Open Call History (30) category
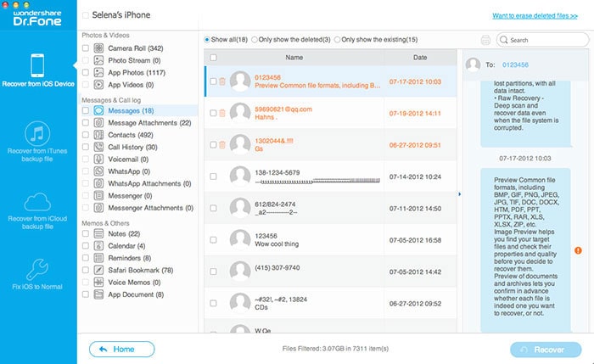Screen dimensions: 594x364 [x=132, y=147]
